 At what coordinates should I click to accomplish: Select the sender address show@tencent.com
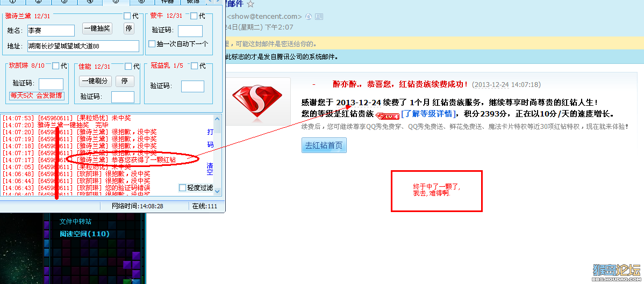[x=264, y=17]
